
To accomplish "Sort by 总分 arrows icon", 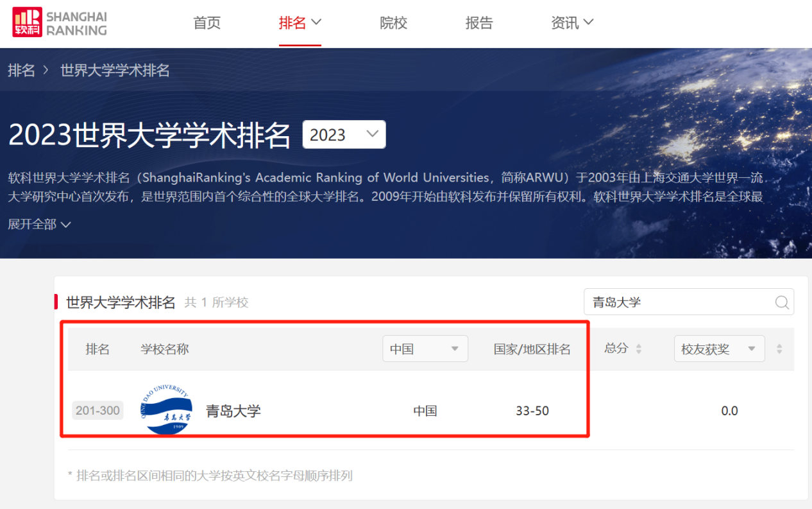I will coord(638,349).
